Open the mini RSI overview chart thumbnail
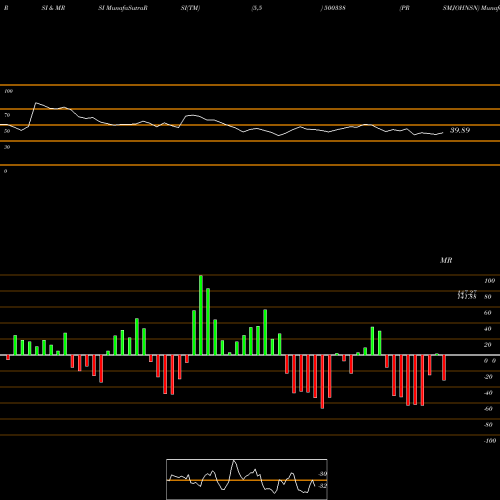 click(x=247, y=479)
